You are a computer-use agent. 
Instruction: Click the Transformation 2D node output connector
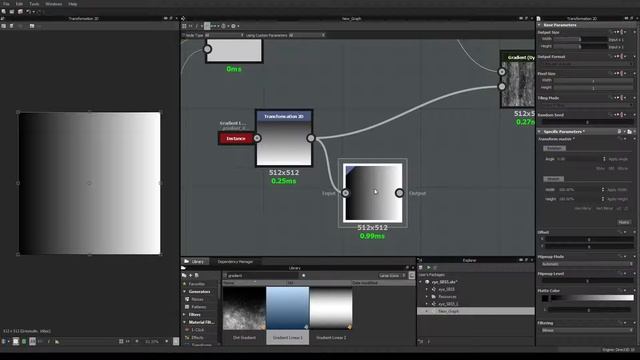(x=311, y=138)
